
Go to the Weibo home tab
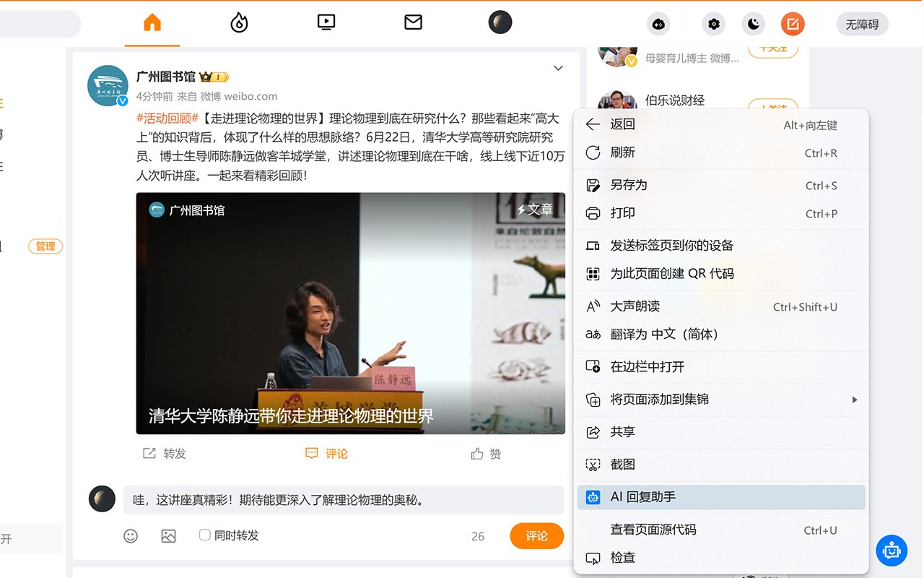point(152,23)
